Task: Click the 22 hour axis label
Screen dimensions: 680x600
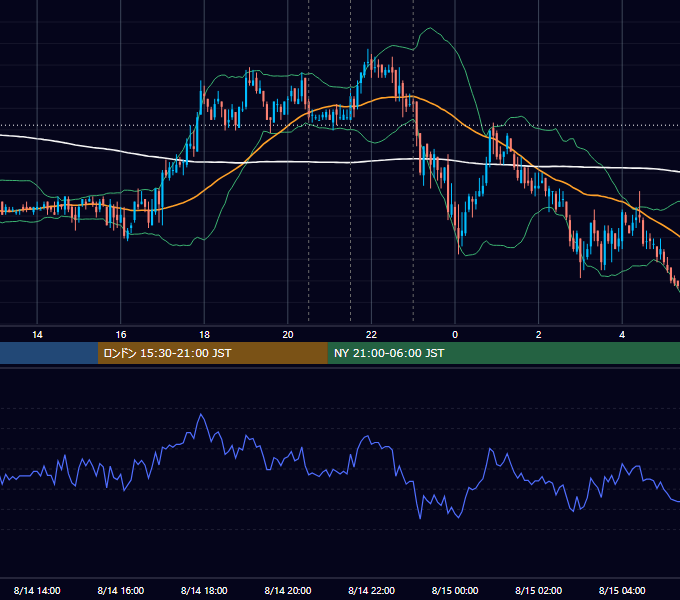Action: pos(371,335)
